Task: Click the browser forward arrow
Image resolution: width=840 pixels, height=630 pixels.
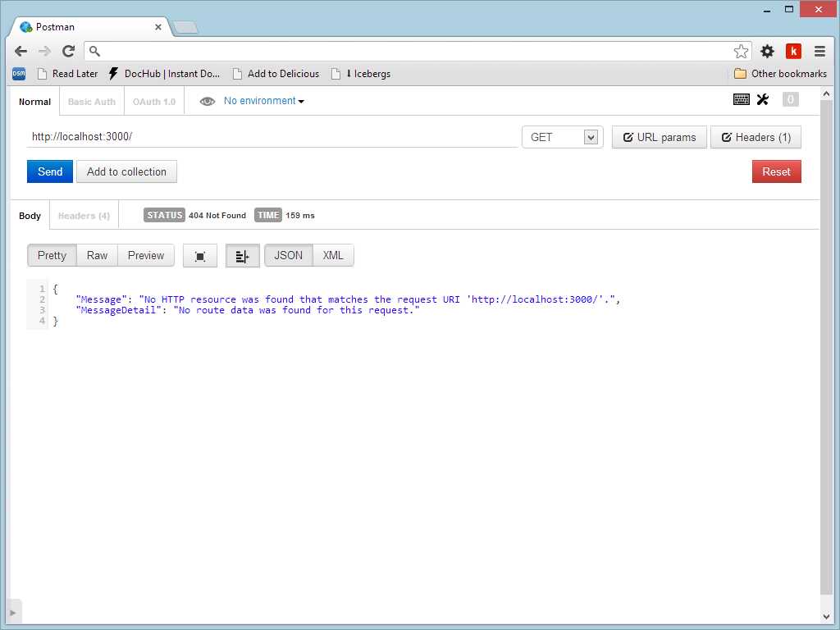Action: (x=44, y=52)
